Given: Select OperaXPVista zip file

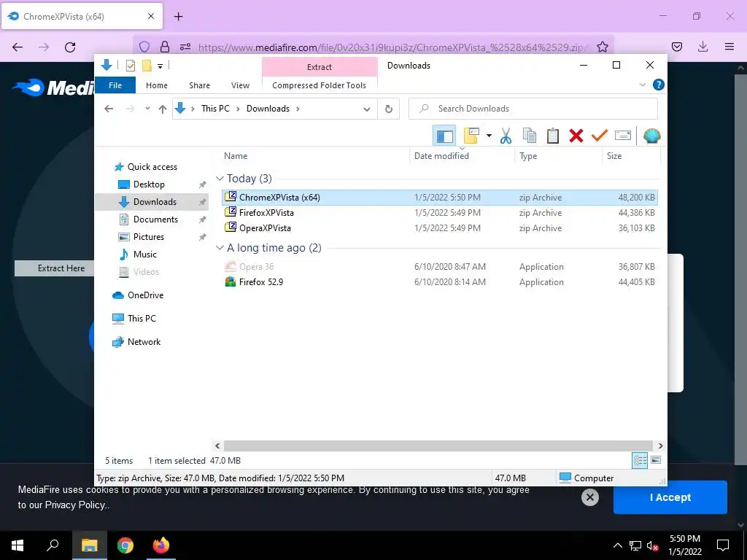Looking at the screenshot, I should coord(440,228).
